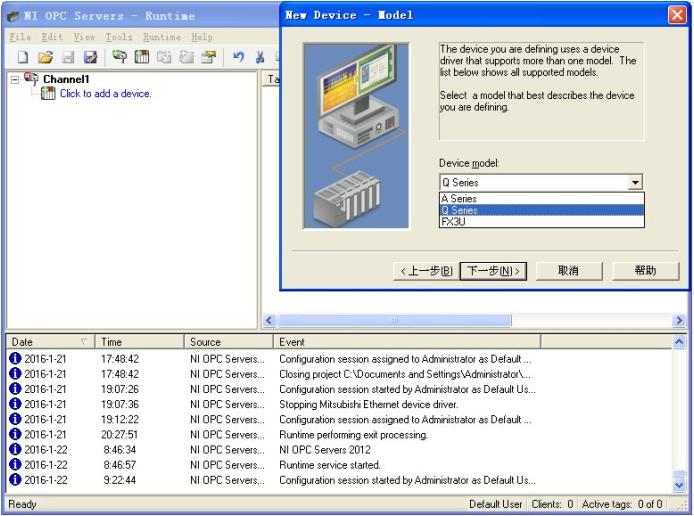694x516 pixels.
Task: Choose Q Series in the dropdown list
Action: pyautogui.click(x=541, y=210)
